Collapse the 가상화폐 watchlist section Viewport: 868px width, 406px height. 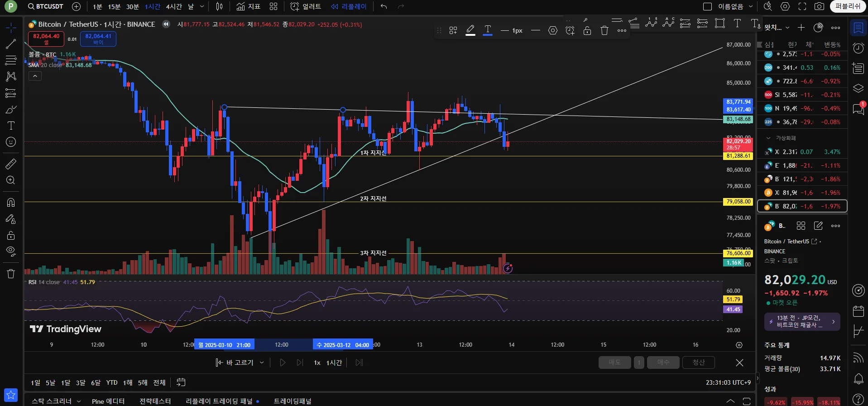point(768,138)
